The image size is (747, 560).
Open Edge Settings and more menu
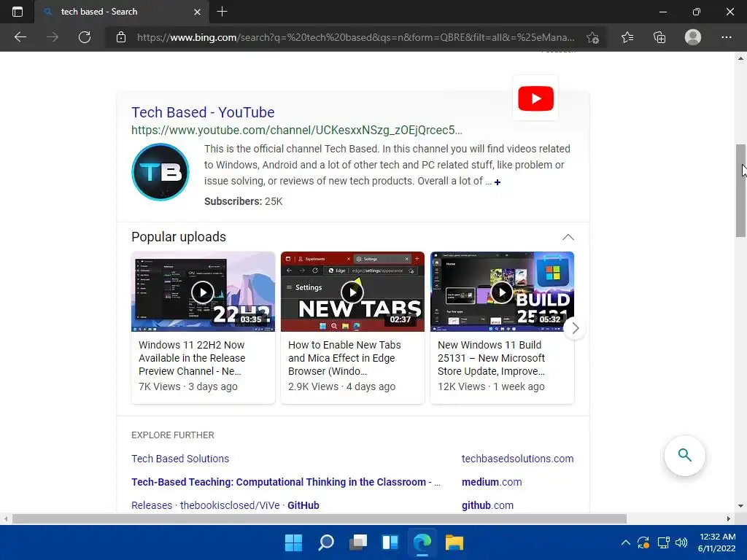(x=726, y=37)
